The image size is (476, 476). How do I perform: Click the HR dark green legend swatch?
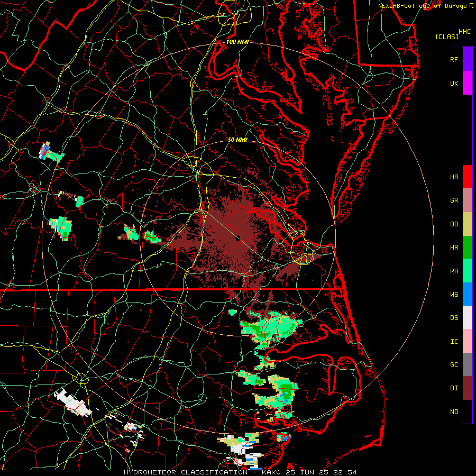click(467, 248)
